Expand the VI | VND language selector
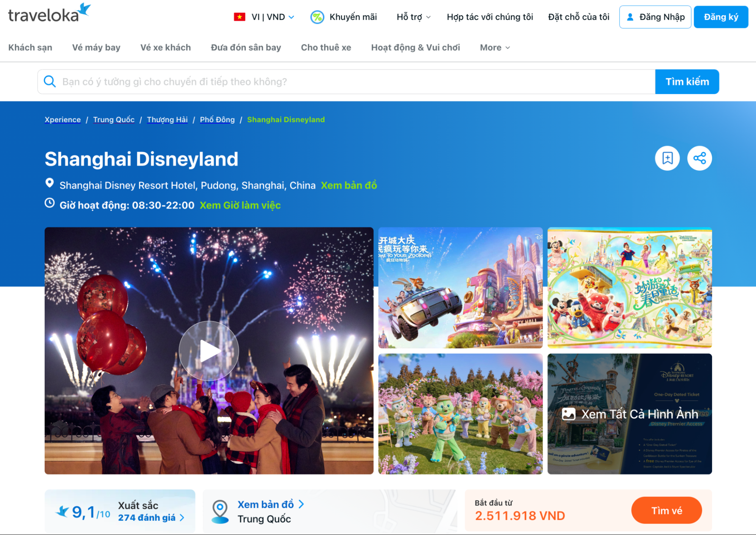 [270, 17]
